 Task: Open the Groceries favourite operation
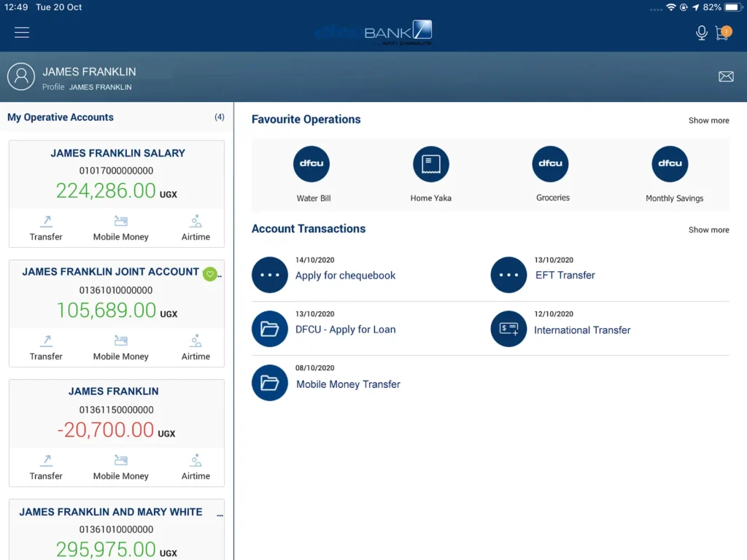click(x=551, y=164)
